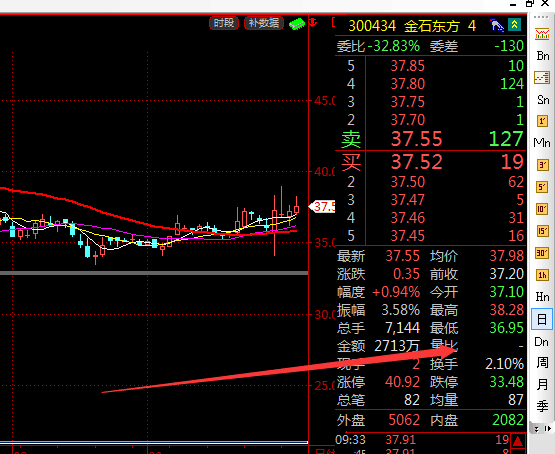Click the 总手 value 7,144

(x=402, y=328)
